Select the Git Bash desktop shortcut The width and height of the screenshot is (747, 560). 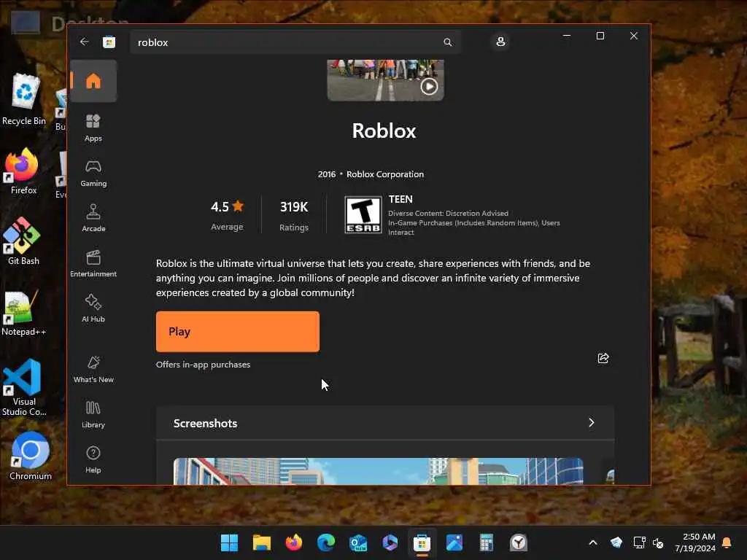click(x=23, y=241)
